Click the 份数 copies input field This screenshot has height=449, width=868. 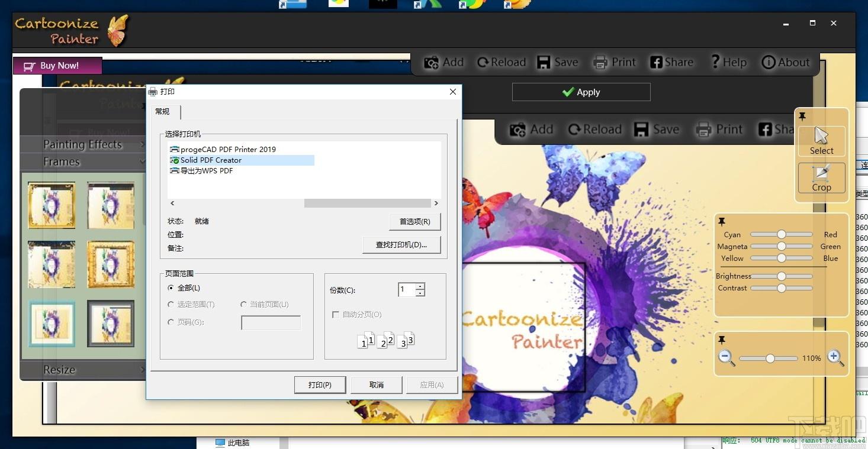click(x=407, y=289)
